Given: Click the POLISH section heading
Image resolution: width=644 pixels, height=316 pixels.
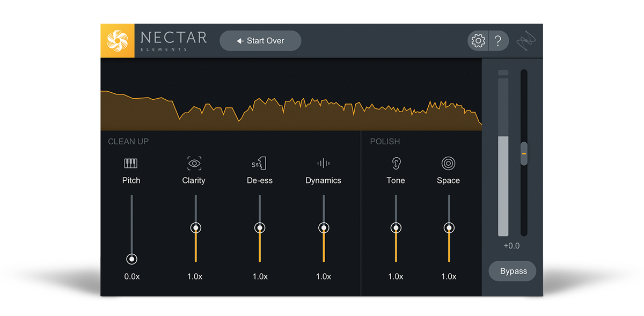Looking at the screenshot, I should 385,142.
